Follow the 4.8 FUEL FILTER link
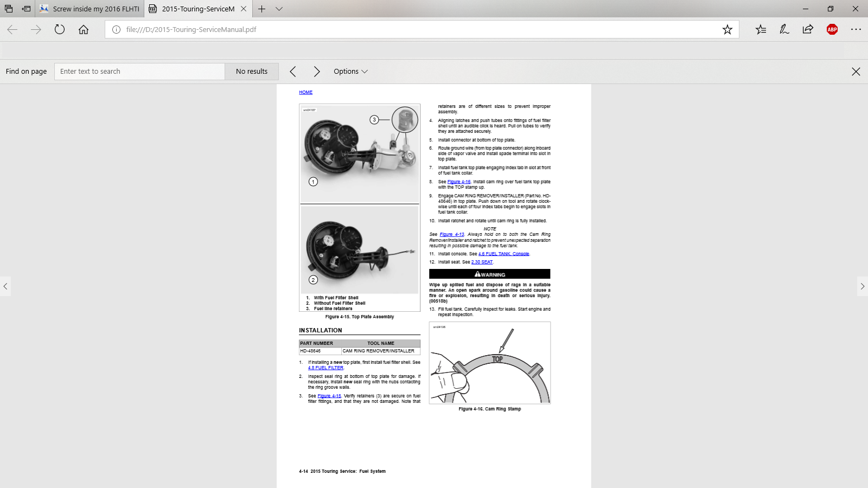 click(x=325, y=368)
